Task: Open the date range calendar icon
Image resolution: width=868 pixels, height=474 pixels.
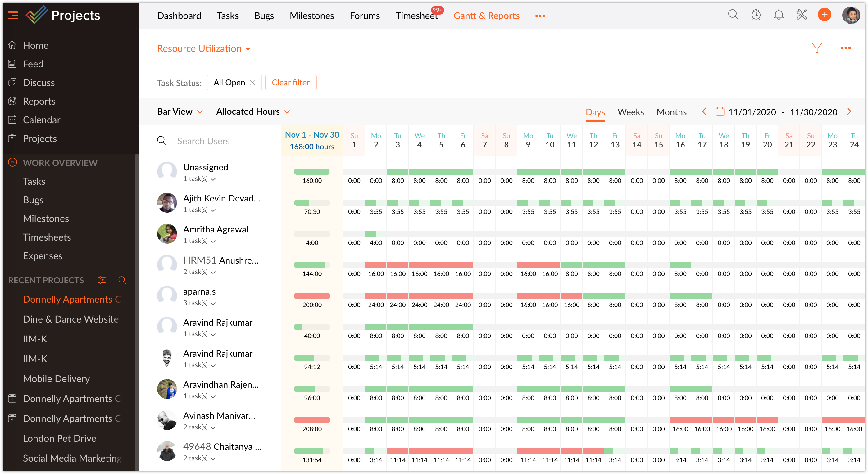Action: point(720,111)
